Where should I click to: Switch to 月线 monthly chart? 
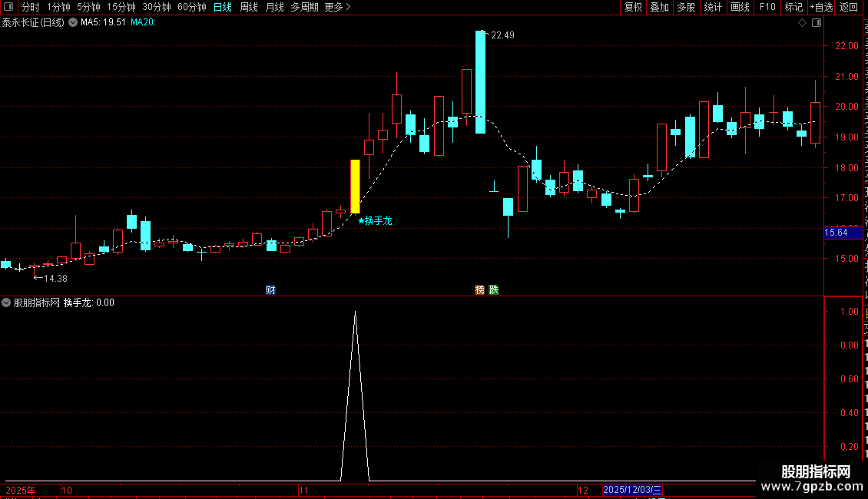point(274,7)
